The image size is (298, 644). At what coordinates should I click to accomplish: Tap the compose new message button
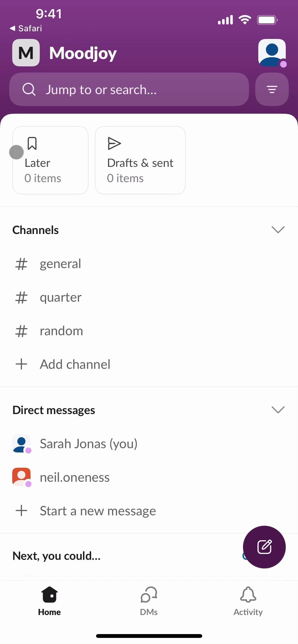coord(264,547)
